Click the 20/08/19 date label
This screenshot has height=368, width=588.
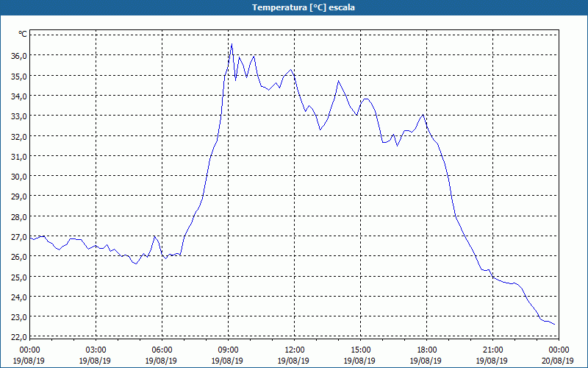(x=558, y=361)
